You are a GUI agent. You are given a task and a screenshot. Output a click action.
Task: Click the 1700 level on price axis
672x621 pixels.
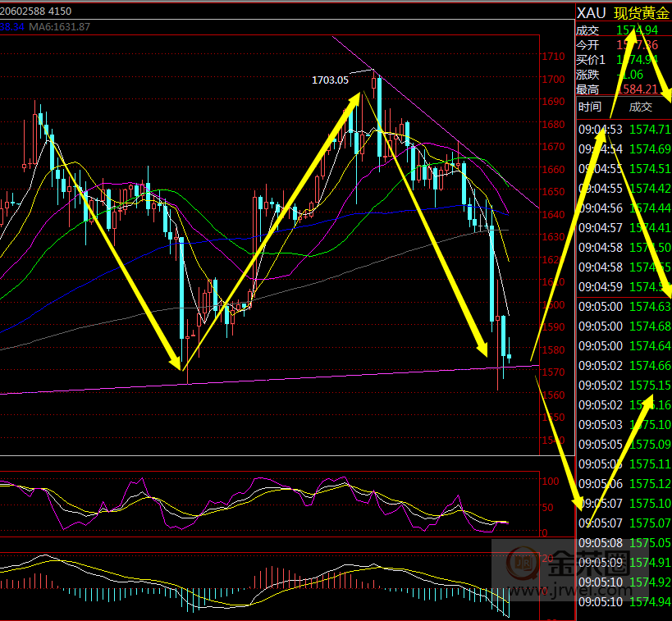[x=553, y=80]
